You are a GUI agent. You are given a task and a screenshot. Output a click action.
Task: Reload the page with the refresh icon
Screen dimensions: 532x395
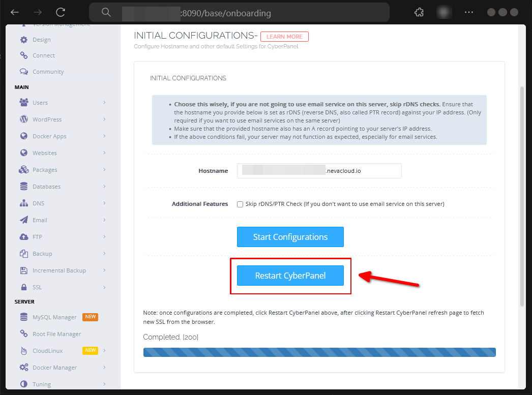[x=61, y=13]
